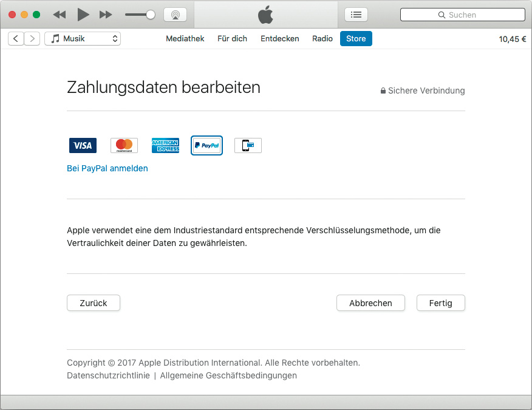Adjust the volume slider knob
This screenshot has height=410, width=532.
pos(150,15)
